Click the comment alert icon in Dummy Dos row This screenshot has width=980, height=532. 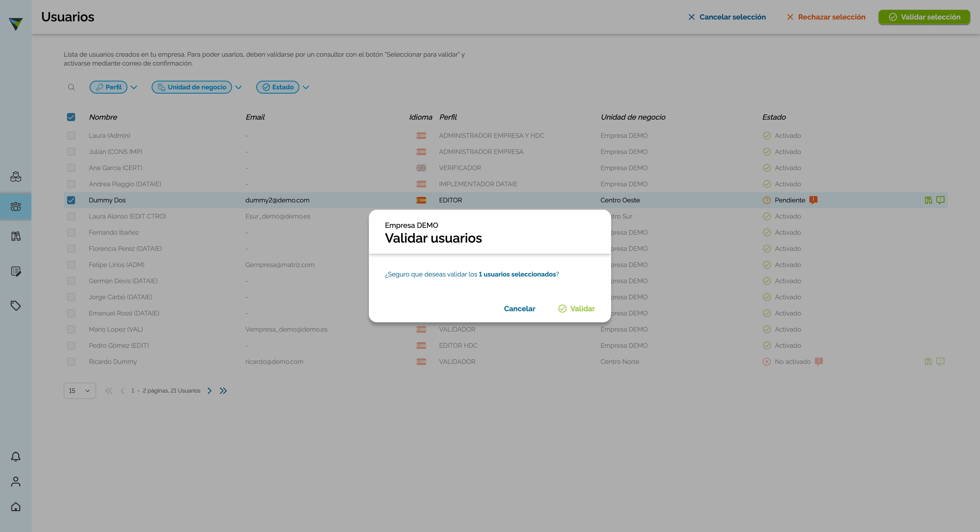[940, 200]
